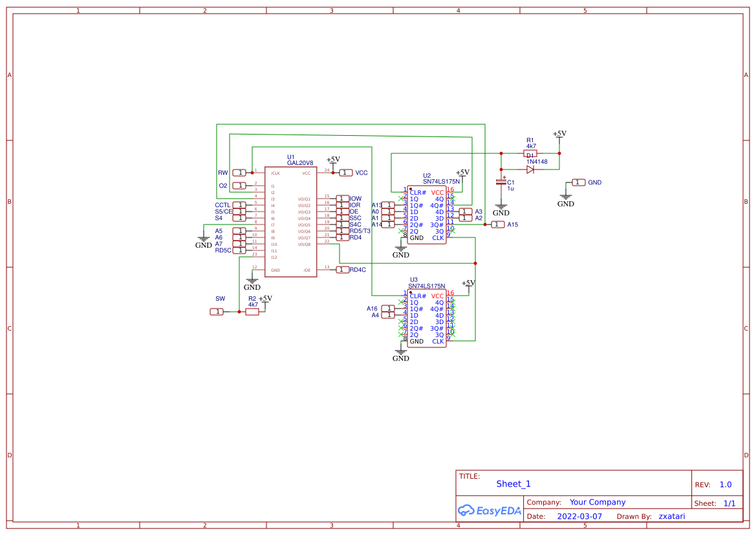
Task: Click the +5V flag above D1
Action: coord(559,134)
